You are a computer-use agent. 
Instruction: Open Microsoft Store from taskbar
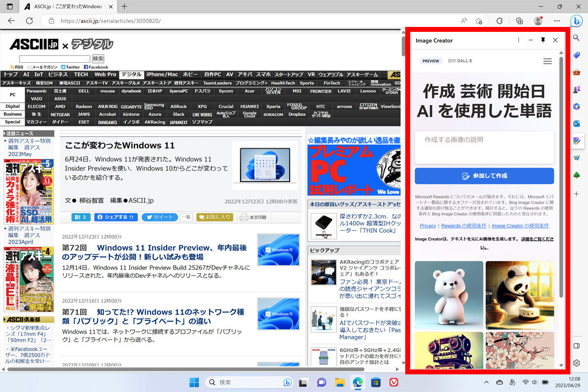(376, 382)
